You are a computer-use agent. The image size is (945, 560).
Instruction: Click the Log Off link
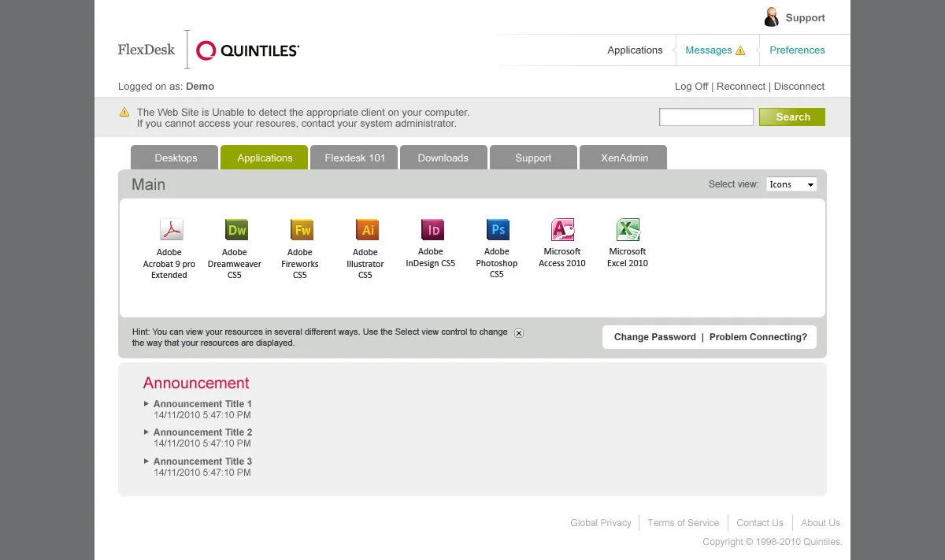(x=691, y=87)
